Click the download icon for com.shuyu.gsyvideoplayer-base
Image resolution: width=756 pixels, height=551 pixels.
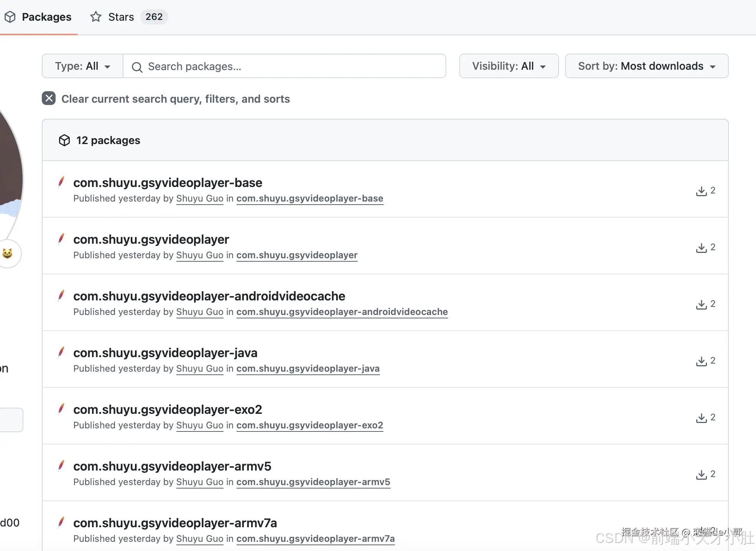702,191
